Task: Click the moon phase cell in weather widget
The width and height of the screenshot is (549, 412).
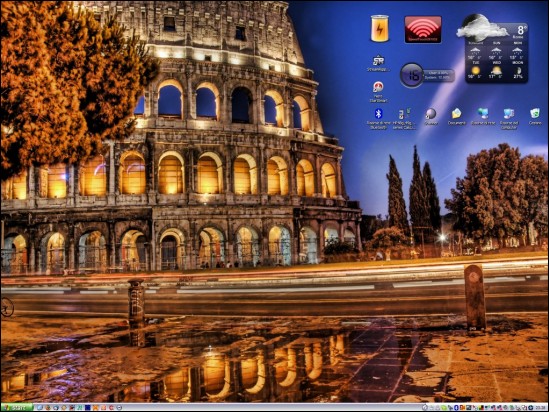Action: tap(517, 71)
